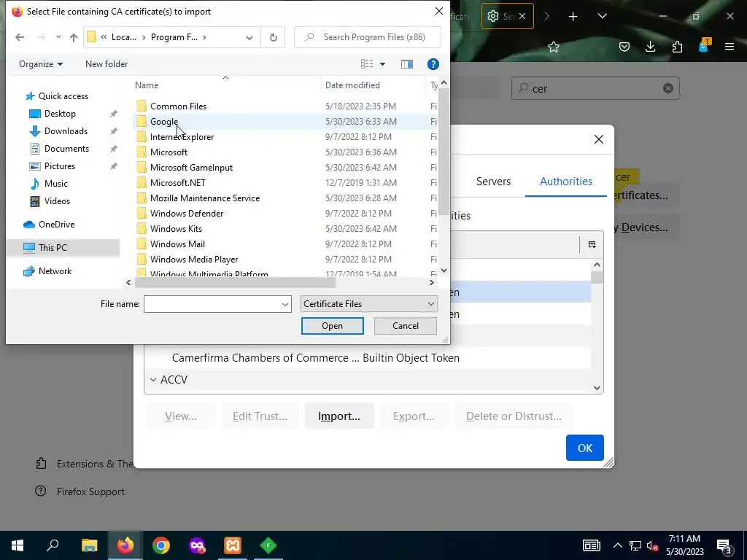The image size is (747, 560).
Task: Open a new Firefox tab
Action: click(x=573, y=17)
